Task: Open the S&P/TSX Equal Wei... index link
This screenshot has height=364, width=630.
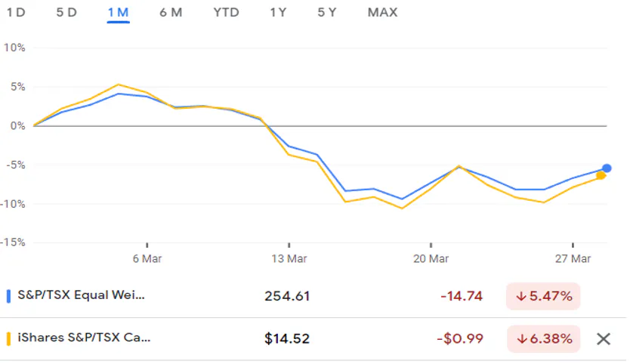Action: [80, 296]
